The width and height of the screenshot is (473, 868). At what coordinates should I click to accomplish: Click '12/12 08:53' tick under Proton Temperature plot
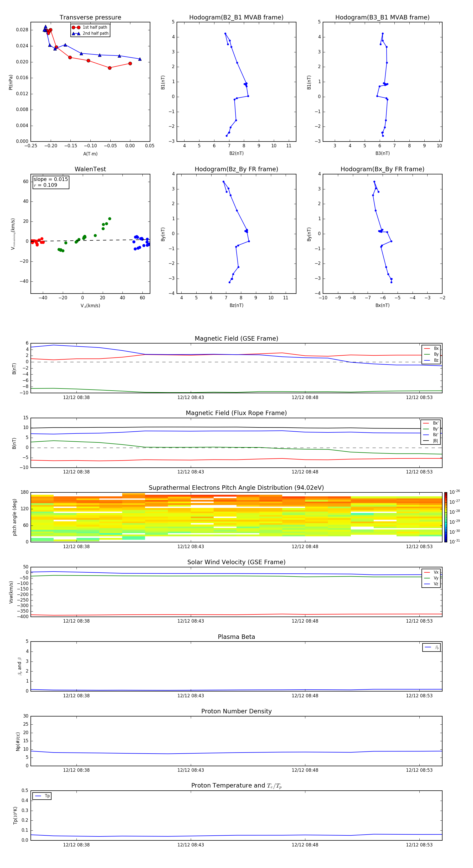(419, 845)
